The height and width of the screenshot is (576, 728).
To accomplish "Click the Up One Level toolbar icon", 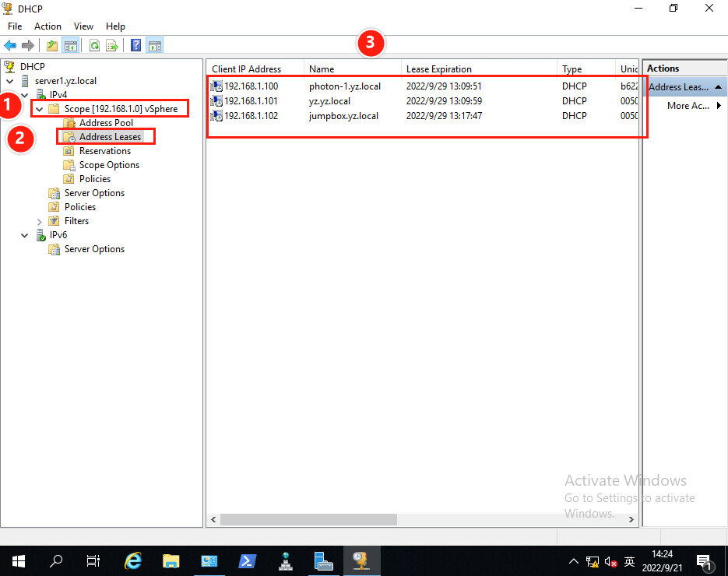I will [52, 46].
